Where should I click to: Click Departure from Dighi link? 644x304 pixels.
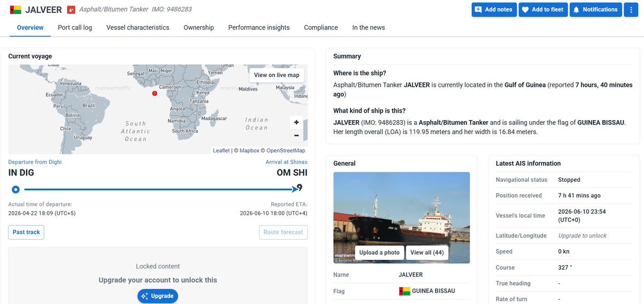[35, 162]
